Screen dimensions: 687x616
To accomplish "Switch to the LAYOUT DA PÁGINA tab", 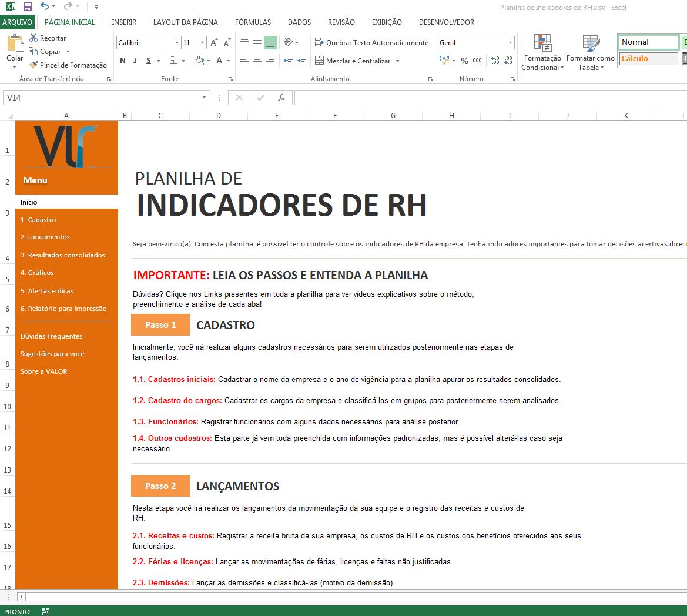I will pos(185,22).
